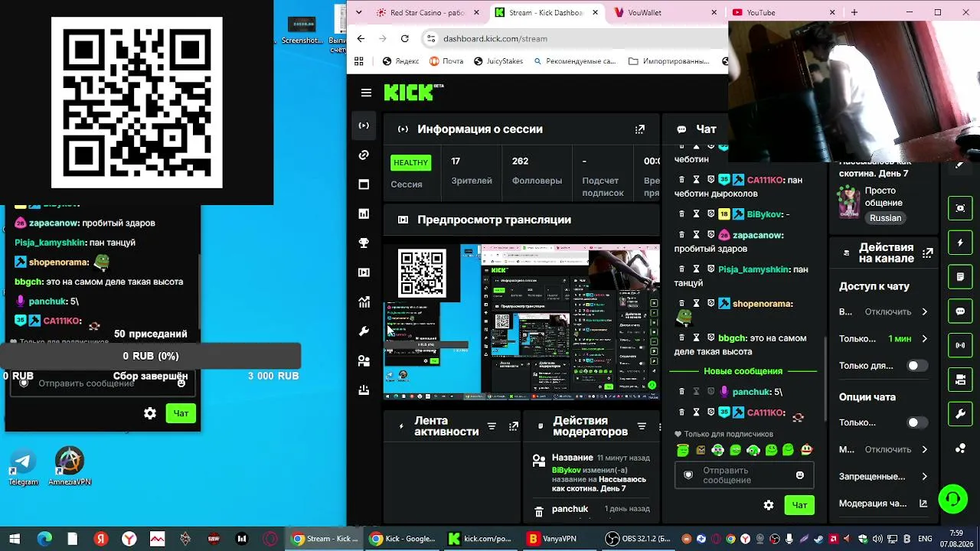The width and height of the screenshot is (980, 551).
Task: Open the bar chart icon in Kick sidebar
Action: tap(364, 214)
